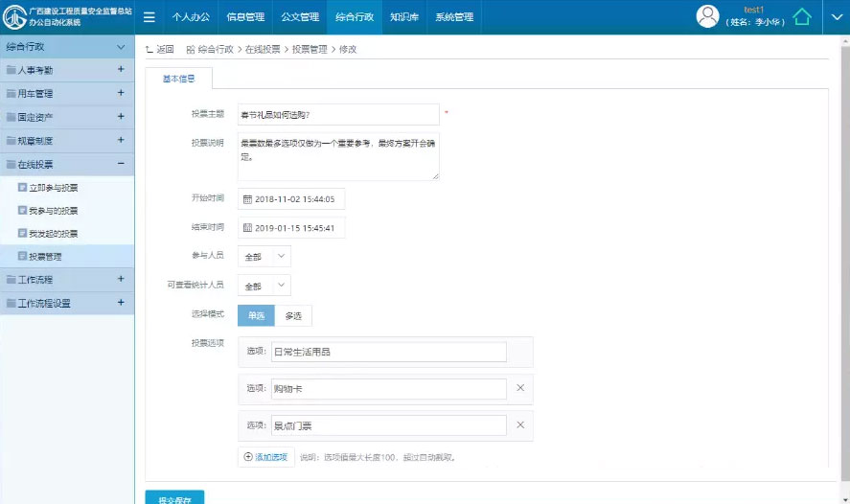Click the user avatar icon
Screen dimensions: 850x504
coord(708,16)
